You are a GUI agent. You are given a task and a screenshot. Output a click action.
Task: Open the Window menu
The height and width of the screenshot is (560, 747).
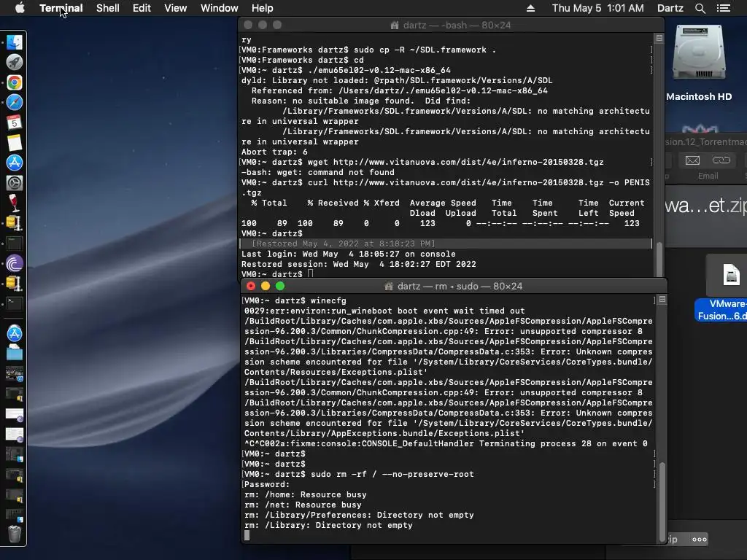(219, 8)
